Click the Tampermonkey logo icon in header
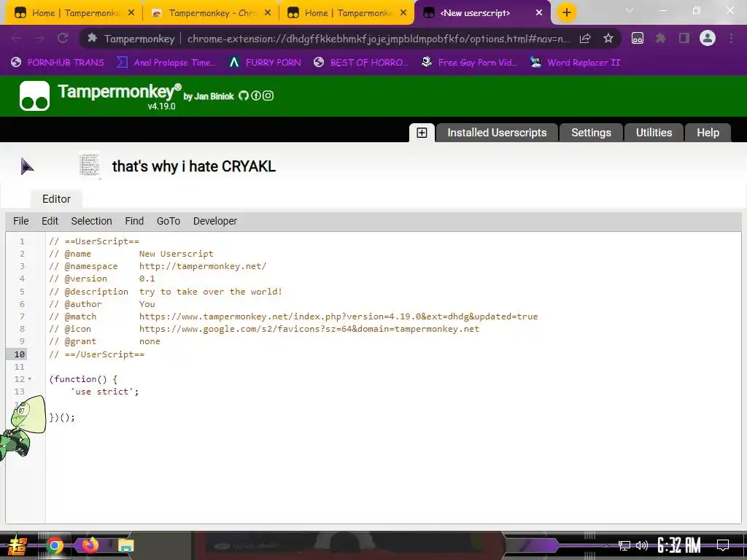This screenshot has width=747, height=560. click(x=34, y=96)
